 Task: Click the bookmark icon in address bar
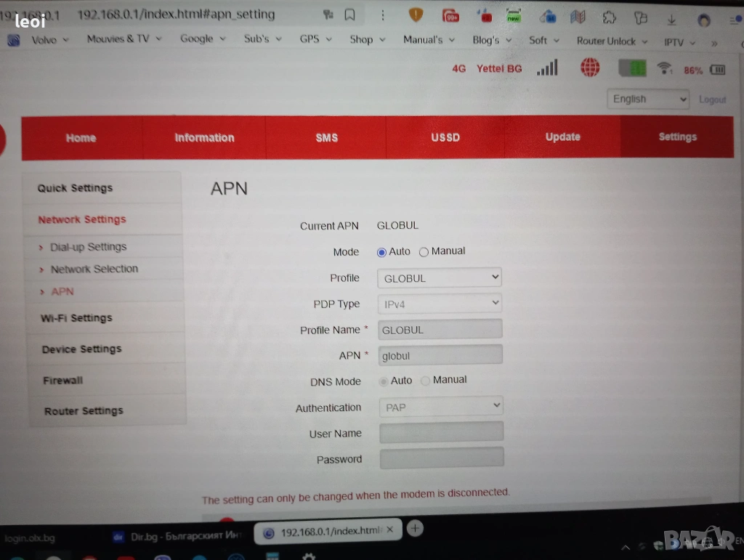click(349, 15)
